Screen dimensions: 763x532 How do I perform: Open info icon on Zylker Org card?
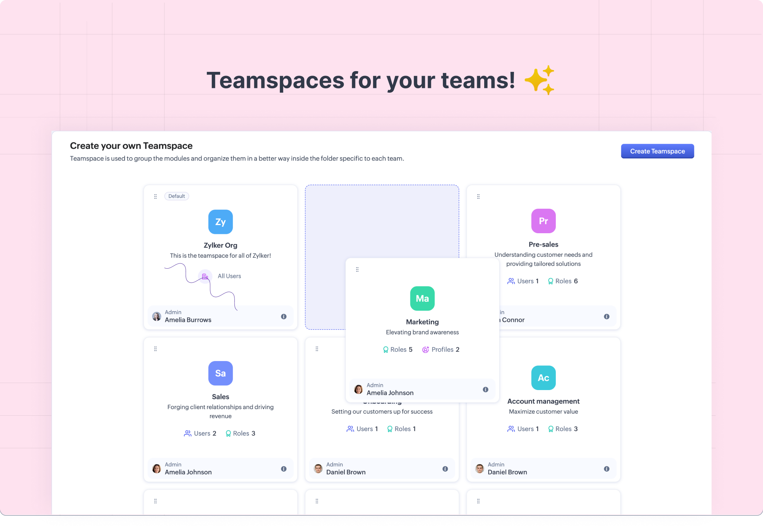pos(284,317)
